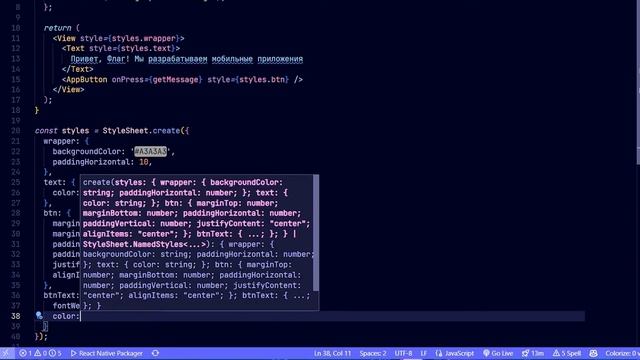Open Go to Line via Ln 38, Col 11
The width and height of the screenshot is (640, 360).
(x=332, y=353)
